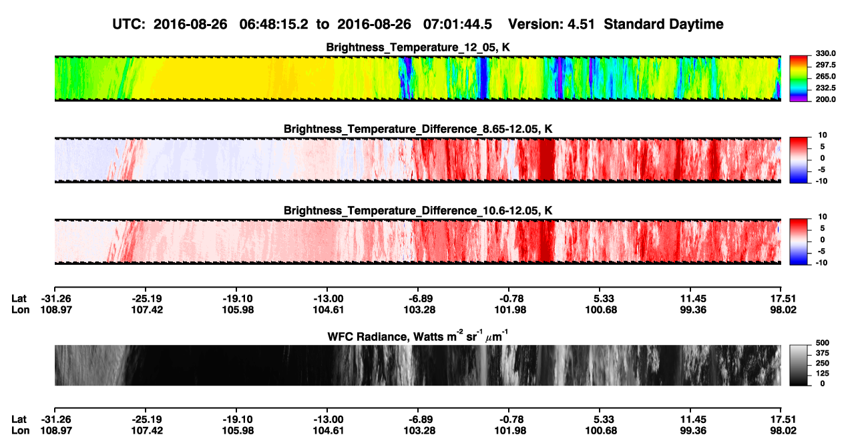Image resolution: width=868 pixels, height=445 pixels.
Task: Click the 10 tick label on the 10.6-12.05 colorbar
Action: coord(823,217)
